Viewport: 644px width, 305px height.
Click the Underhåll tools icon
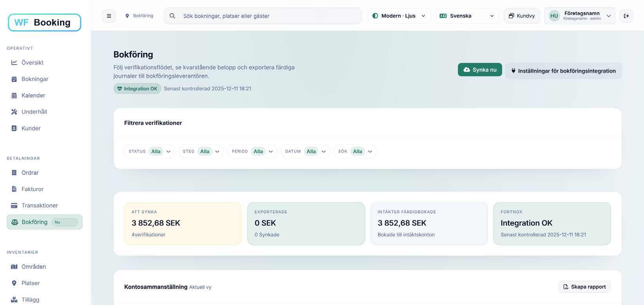pyautogui.click(x=14, y=112)
